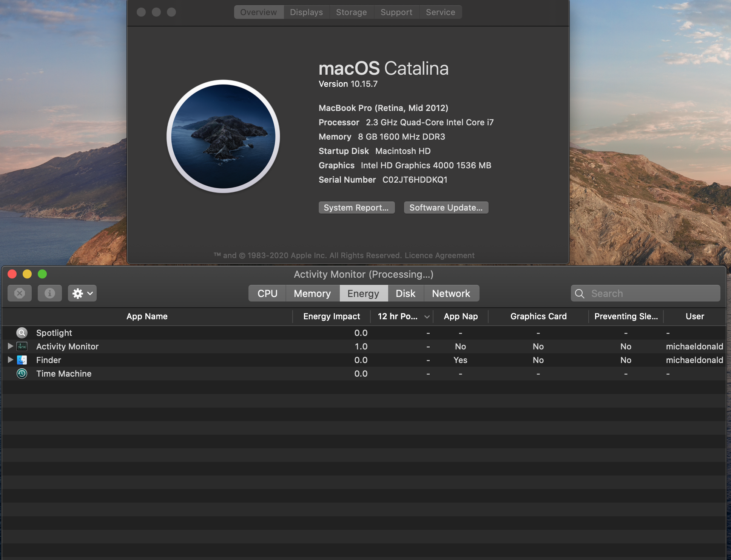Sort by Preventing Sleep column header

click(x=626, y=317)
